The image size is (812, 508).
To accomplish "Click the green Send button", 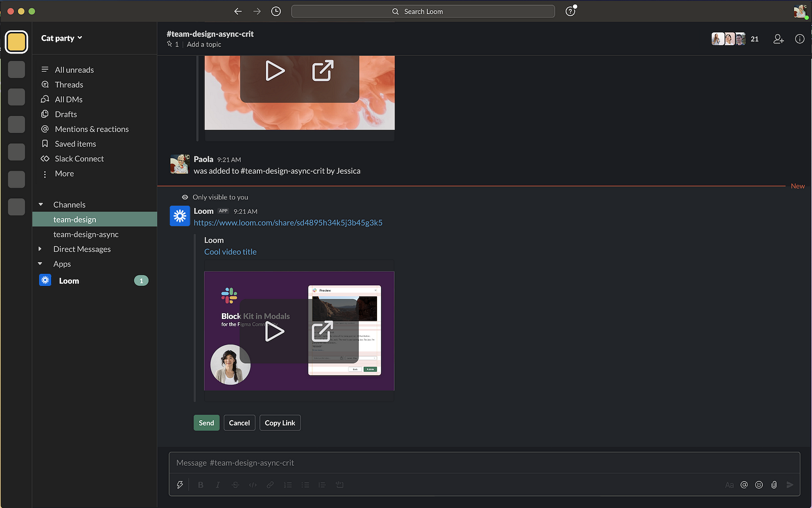I will pos(206,423).
